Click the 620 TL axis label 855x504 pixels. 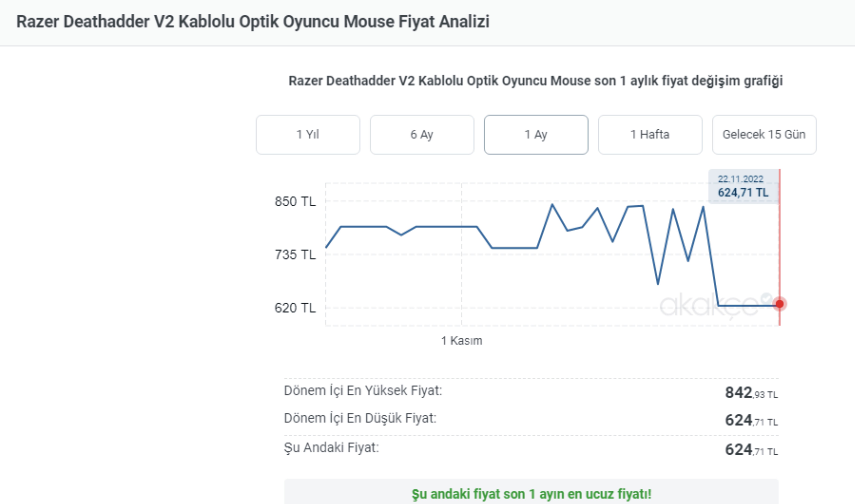[295, 308]
